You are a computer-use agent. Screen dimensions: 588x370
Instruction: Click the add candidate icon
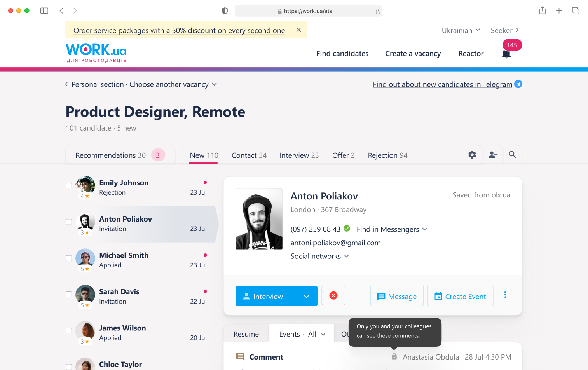(493, 155)
